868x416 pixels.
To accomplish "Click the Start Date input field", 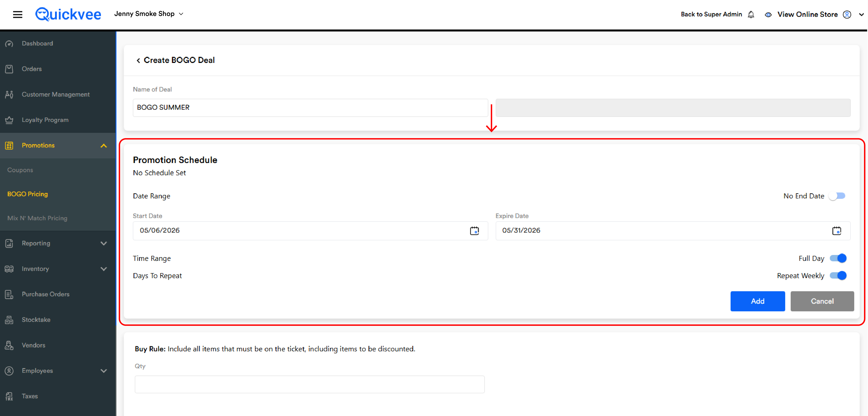I will click(310, 231).
